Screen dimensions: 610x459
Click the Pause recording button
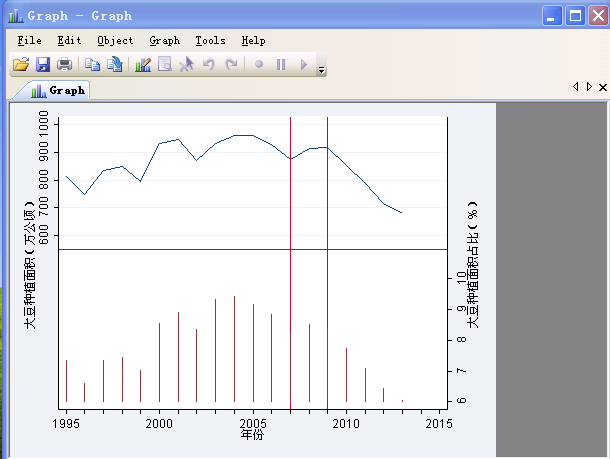click(281, 65)
